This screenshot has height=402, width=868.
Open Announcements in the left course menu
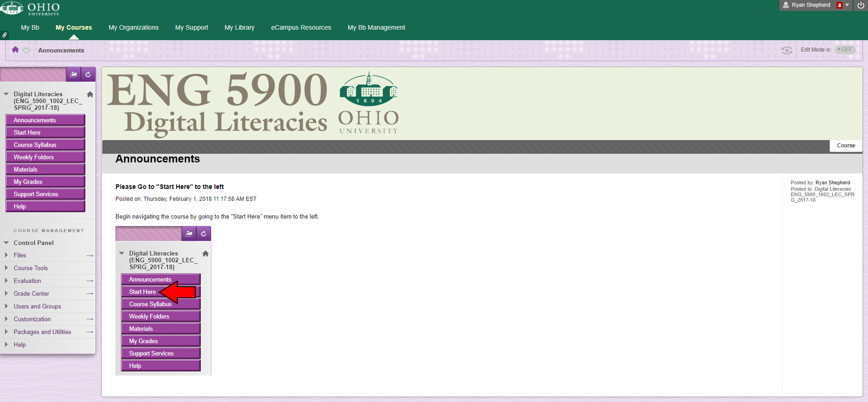coord(45,120)
